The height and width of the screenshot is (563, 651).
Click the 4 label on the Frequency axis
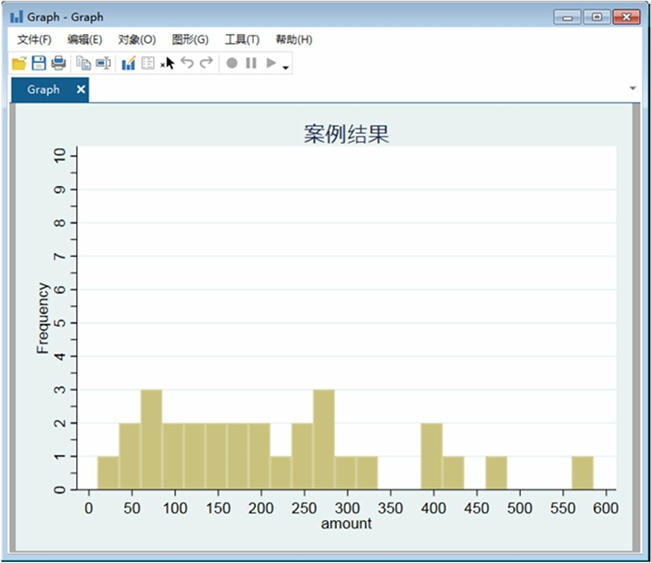(x=60, y=356)
